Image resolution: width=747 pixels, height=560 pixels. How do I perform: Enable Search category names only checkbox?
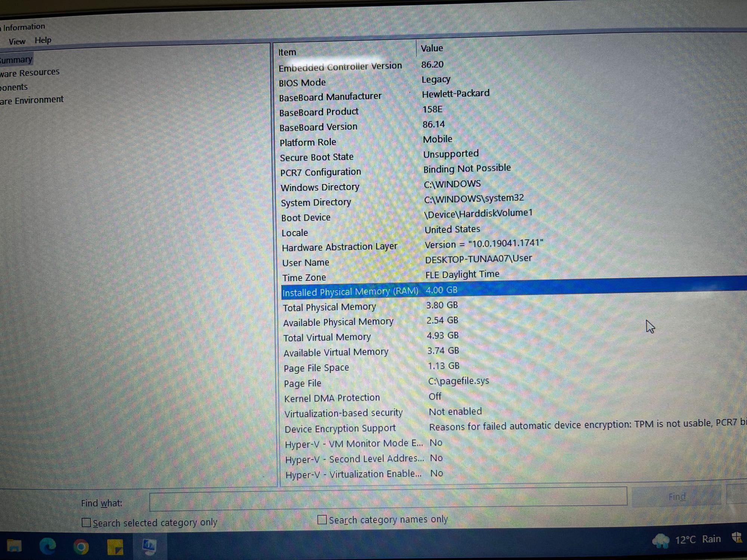pyautogui.click(x=322, y=520)
